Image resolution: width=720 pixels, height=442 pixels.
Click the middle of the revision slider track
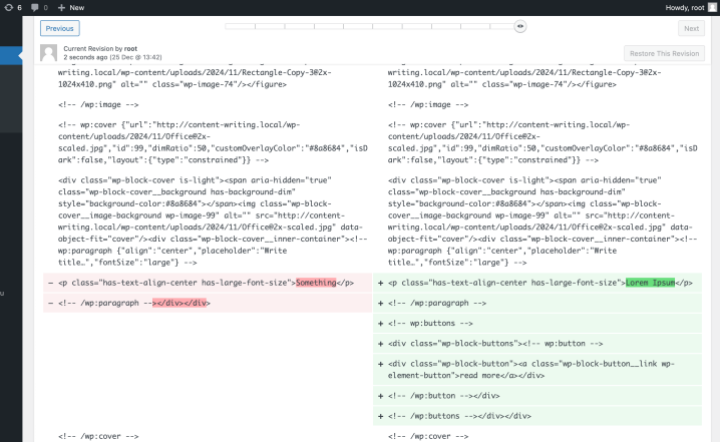pyautogui.click(x=374, y=27)
